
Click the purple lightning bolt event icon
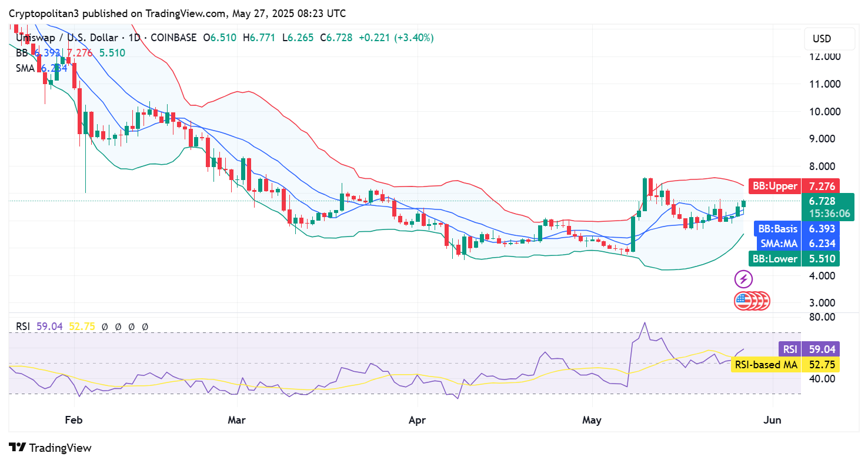pyautogui.click(x=743, y=279)
